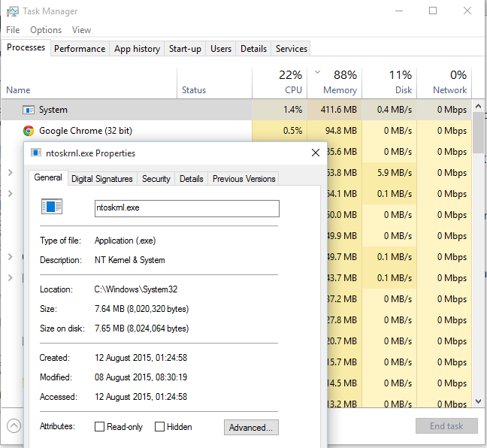Viewport: 487px width, 448px height.
Task: Sort processes by the Memory column header
Action: point(334,83)
